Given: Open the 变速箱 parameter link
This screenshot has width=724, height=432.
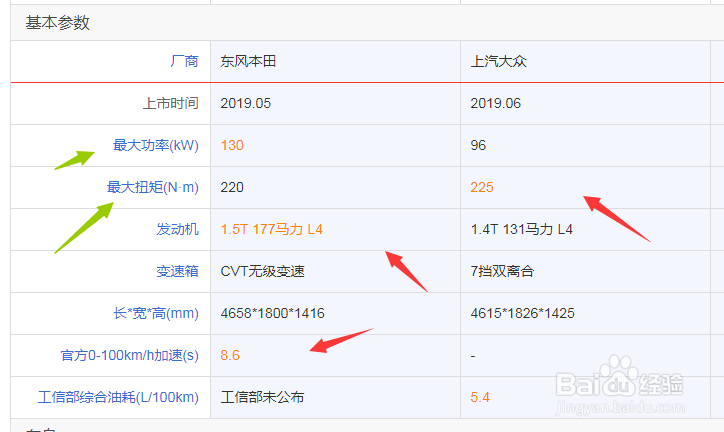Looking at the screenshot, I should tap(178, 271).
